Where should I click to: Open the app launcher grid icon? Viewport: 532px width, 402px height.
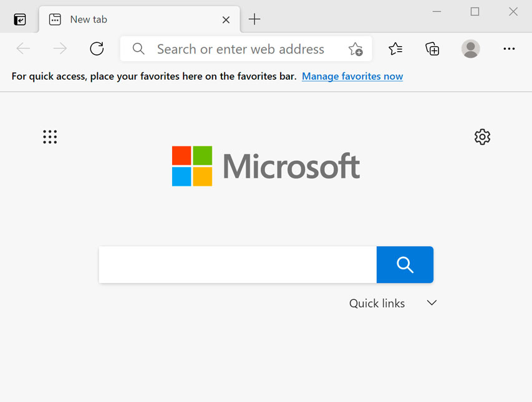[x=50, y=136]
